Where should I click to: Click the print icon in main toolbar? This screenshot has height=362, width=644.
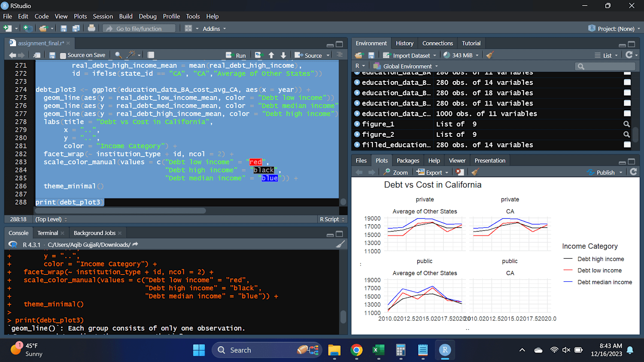[x=91, y=28]
